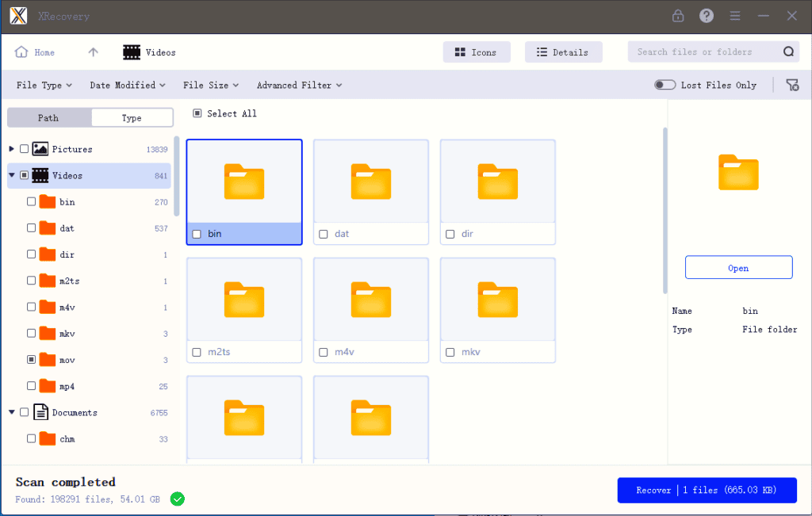Screen dimensions: 812x516
Task: Switch to the Path tab
Action: pyautogui.click(x=48, y=117)
